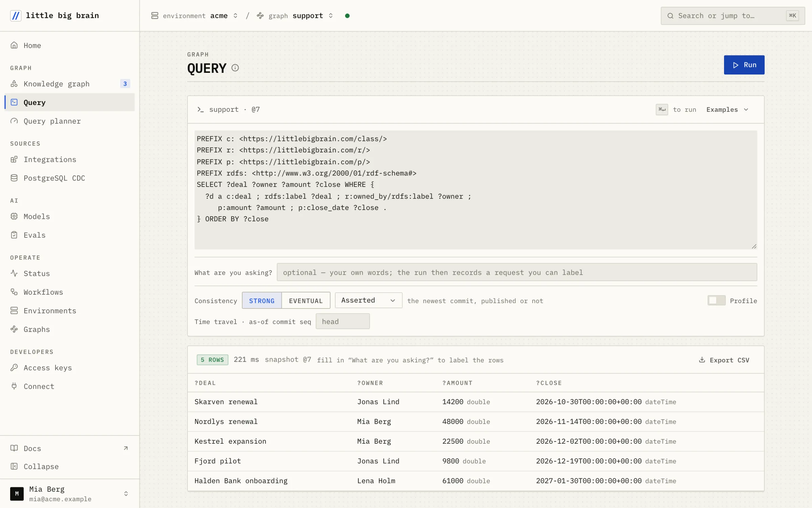Select STRONG consistency
This screenshot has height=508, width=812.
(262, 300)
